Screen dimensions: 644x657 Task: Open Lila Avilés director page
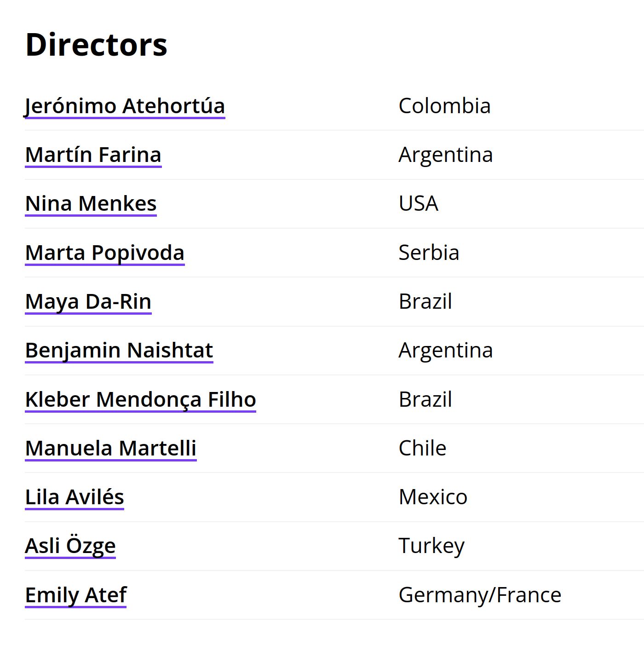[x=75, y=497]
